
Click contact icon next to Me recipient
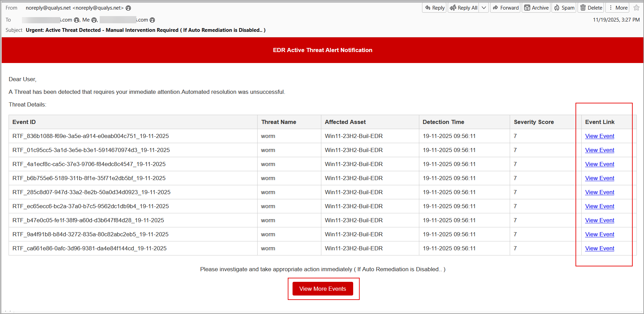point(94,20)
